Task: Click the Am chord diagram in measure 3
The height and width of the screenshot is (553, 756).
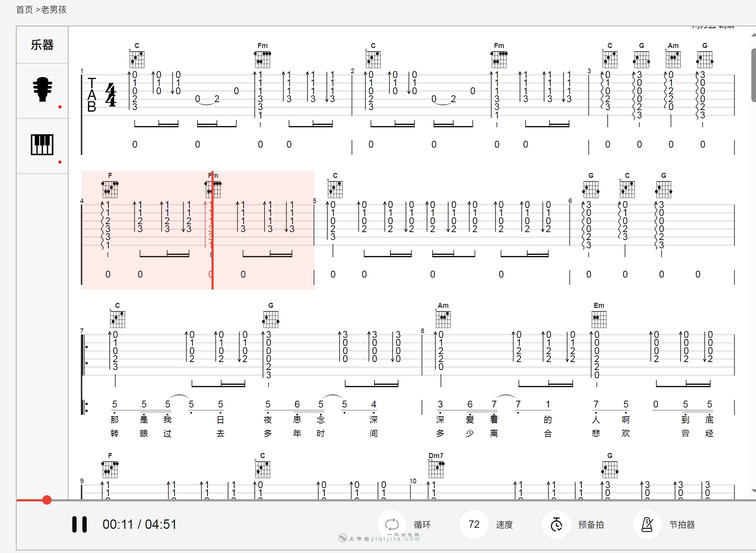Action: (x=673, y=59)
